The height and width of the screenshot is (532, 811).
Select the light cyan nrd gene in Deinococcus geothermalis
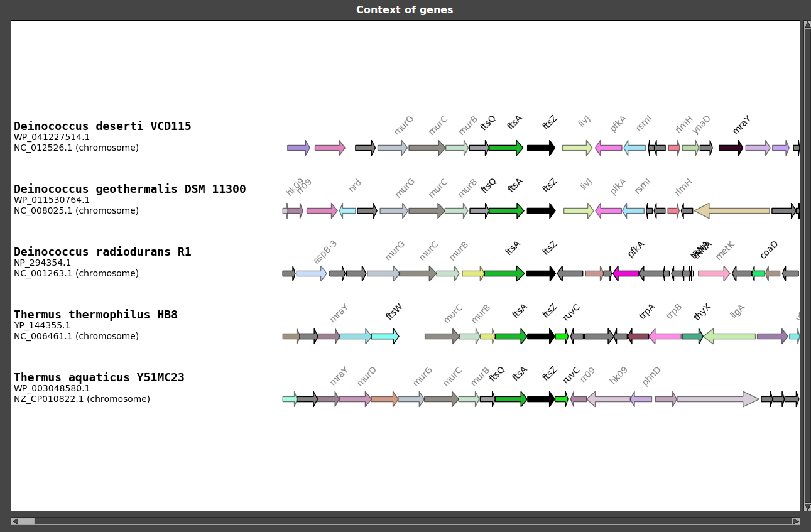[x=347, y=210]
